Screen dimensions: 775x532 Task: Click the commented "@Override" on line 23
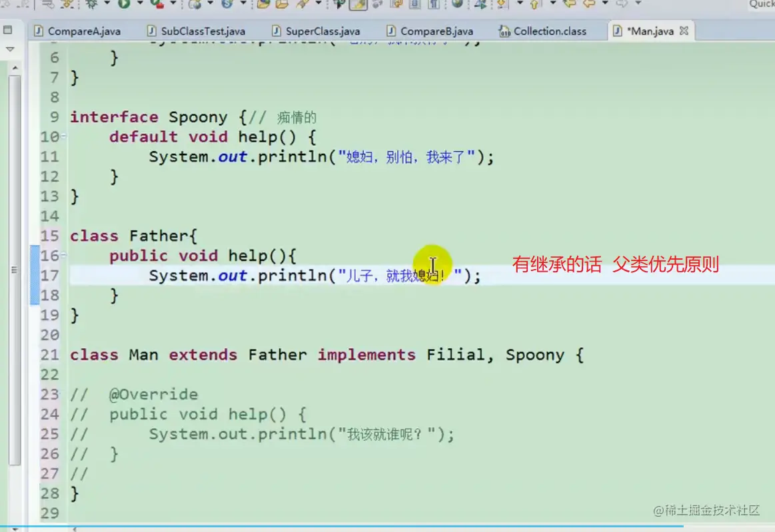click(153, 394)
